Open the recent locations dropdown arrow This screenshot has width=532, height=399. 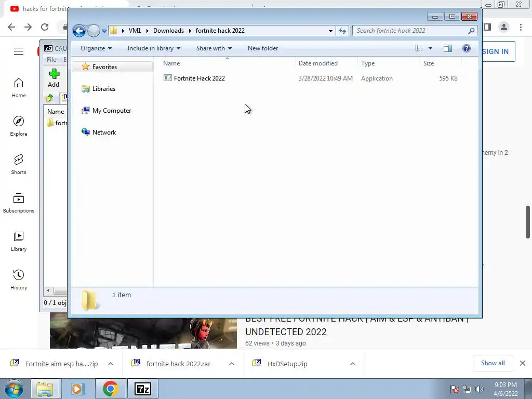[104, 31]
